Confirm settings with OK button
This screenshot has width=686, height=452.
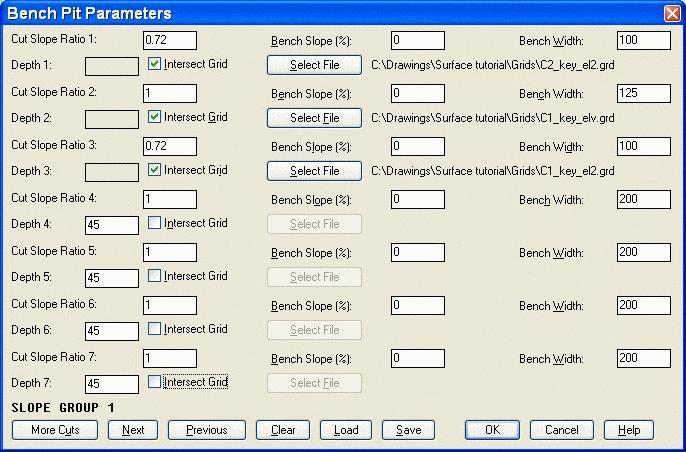coord(493,430)
